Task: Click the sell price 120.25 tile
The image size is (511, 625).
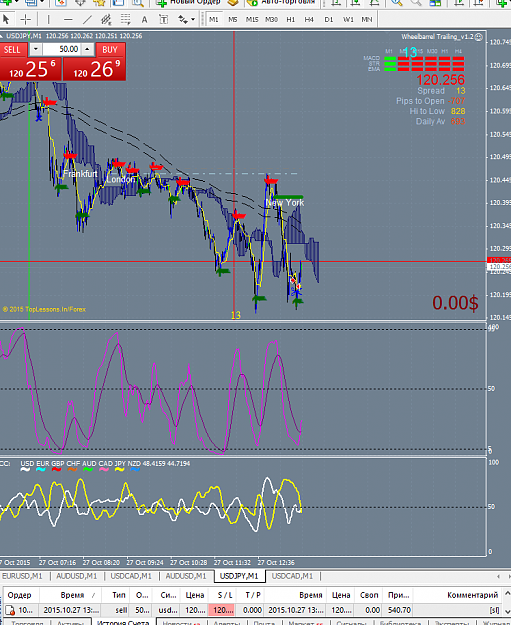Action: click(x=31, y=69)
